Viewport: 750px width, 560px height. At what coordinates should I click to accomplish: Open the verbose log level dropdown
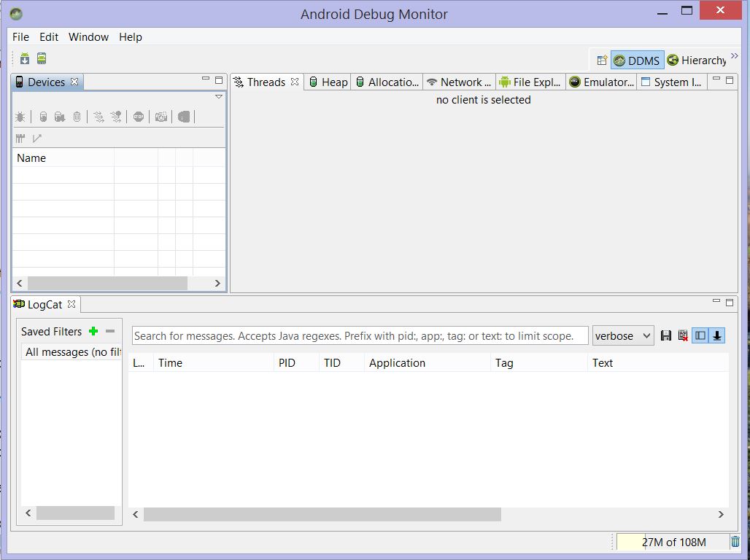tap(623, 335)
